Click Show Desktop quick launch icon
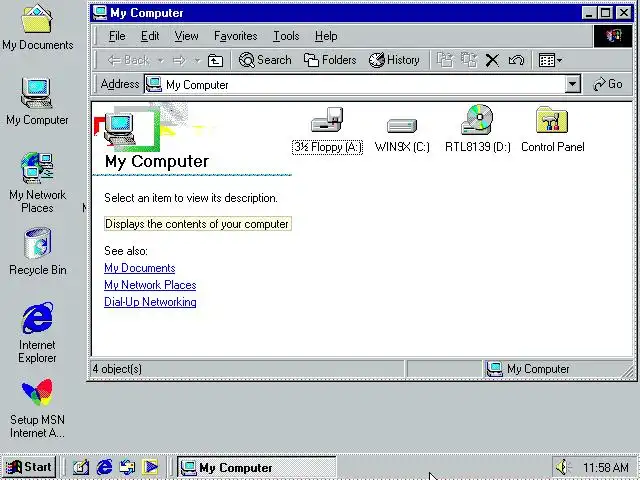The height and width of the screenshot is (480, 640). [81, 467]
